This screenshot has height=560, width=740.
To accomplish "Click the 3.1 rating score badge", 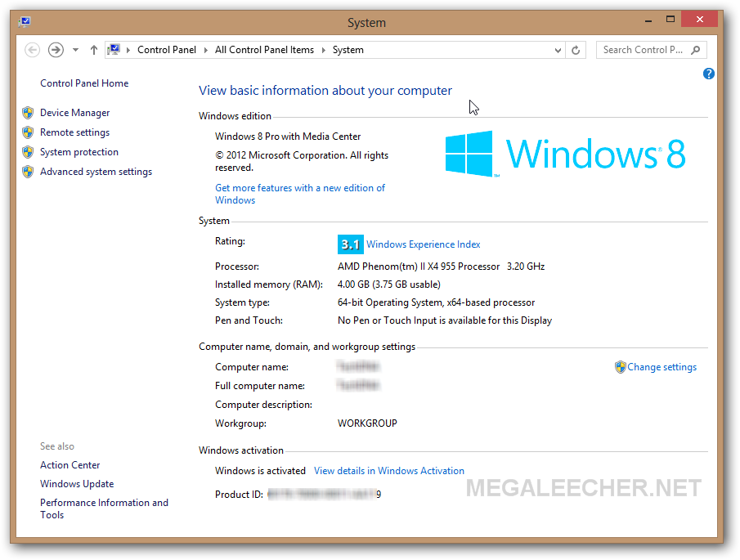I will pos(350,244).
